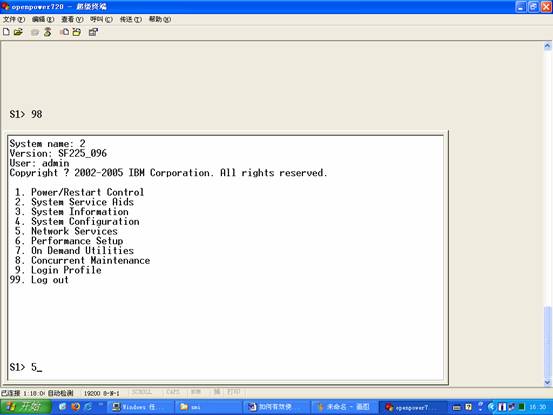Click the Open file toolbar icon

tap(18, 32)
